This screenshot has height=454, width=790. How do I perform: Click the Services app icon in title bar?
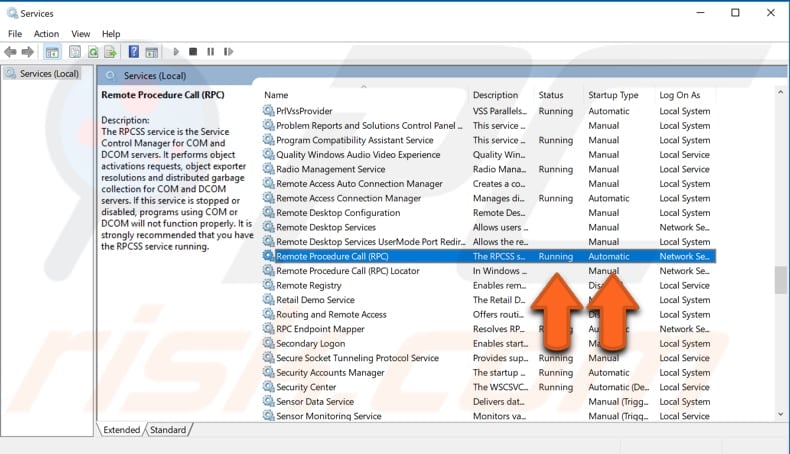click(x=12, y=13)
